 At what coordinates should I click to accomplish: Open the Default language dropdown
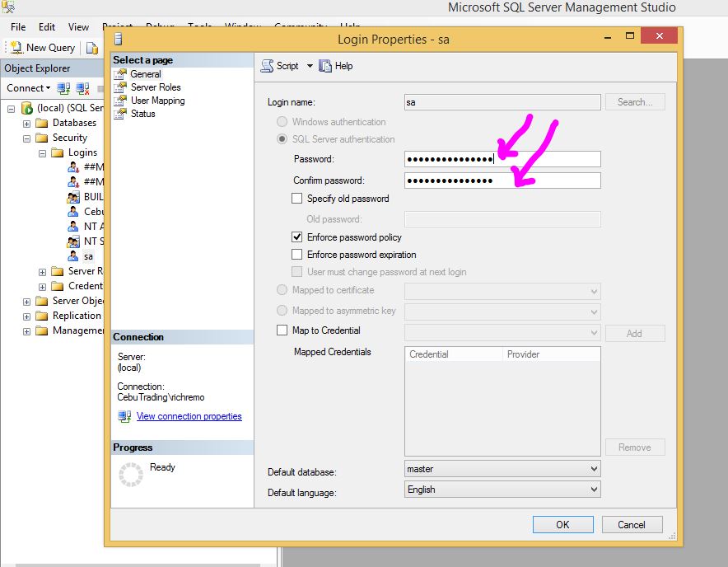[594, 490]
